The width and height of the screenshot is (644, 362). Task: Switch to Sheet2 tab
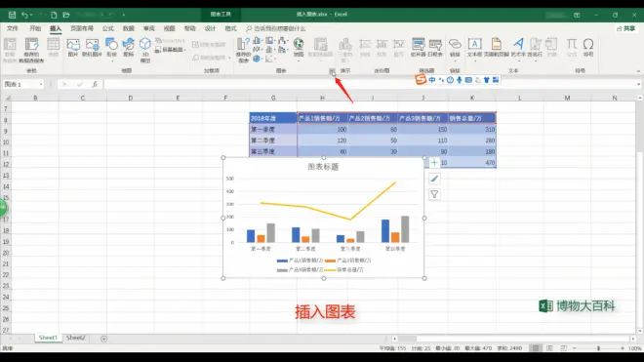pos(75,338)
